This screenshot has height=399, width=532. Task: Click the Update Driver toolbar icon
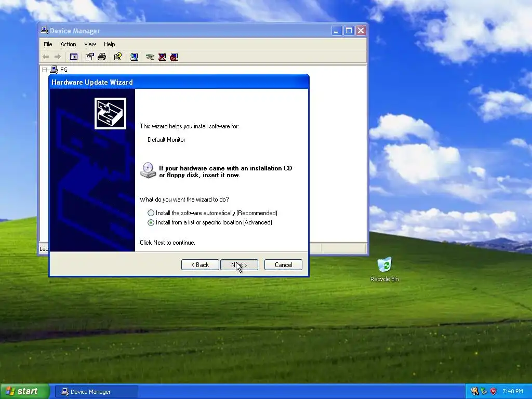tap(150, 57)
